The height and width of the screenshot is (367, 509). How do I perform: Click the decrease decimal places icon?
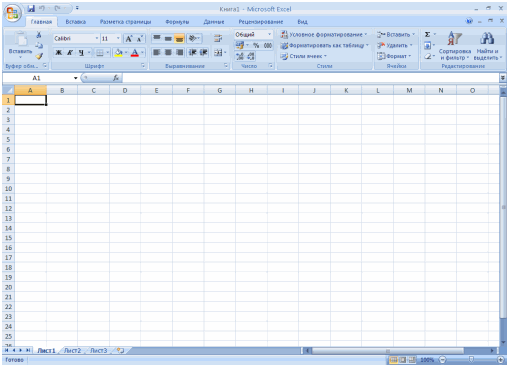[x=251, y=56]
